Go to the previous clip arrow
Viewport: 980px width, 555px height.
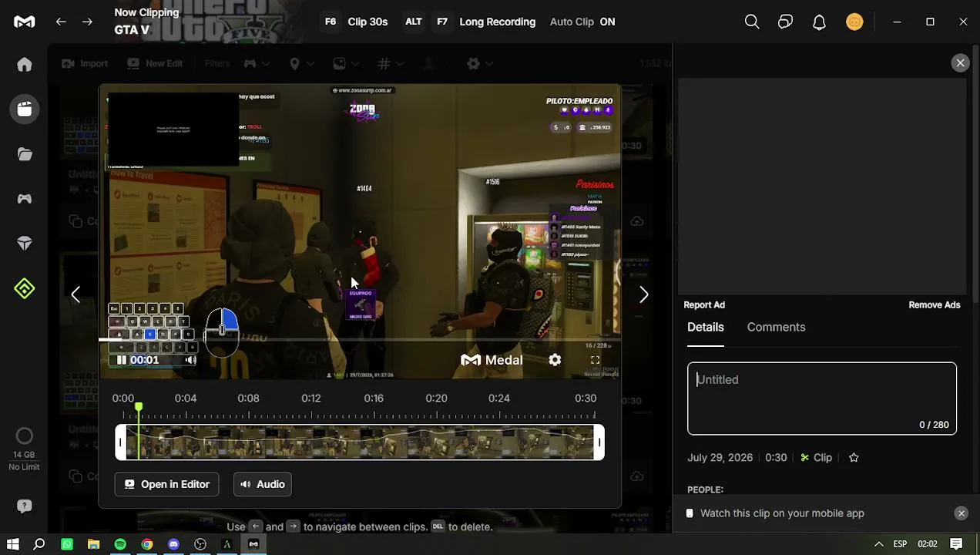76,294
